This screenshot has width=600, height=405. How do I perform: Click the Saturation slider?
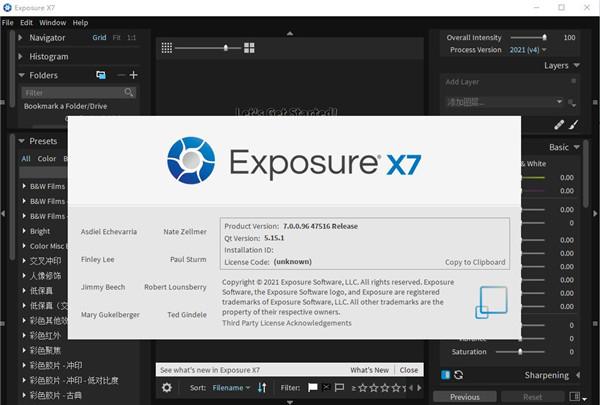coord(520,351)
